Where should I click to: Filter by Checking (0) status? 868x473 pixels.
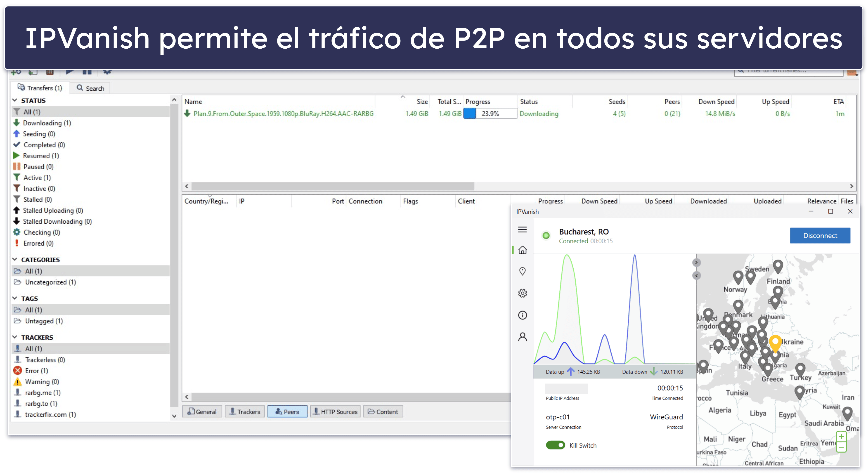tap(90, 232)
